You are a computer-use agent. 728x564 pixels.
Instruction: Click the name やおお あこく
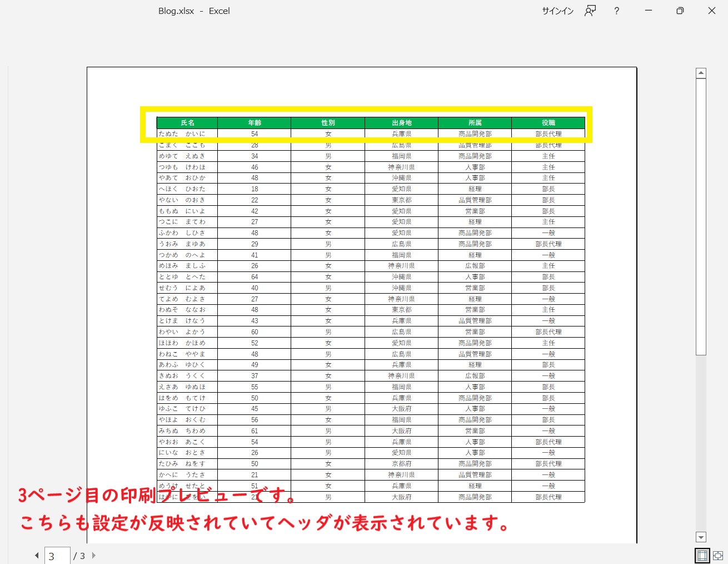point(182,442)
